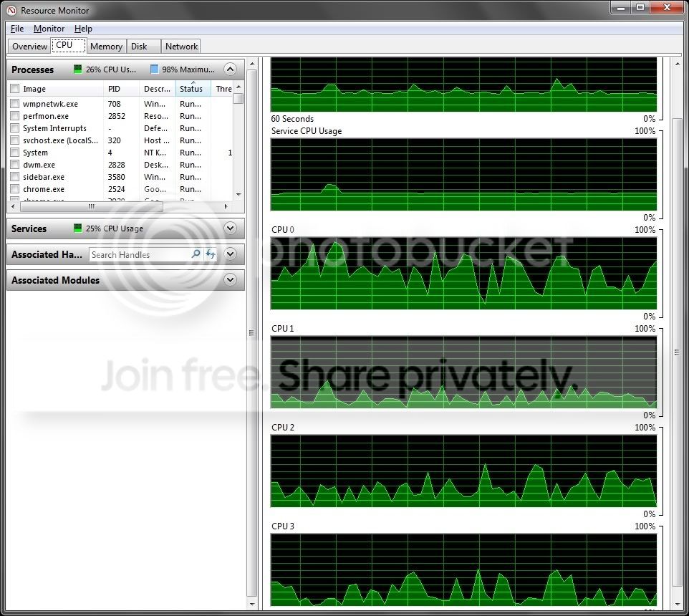Click inside the Search Handles field
The image size is (689, 616).
pos(139,254)
